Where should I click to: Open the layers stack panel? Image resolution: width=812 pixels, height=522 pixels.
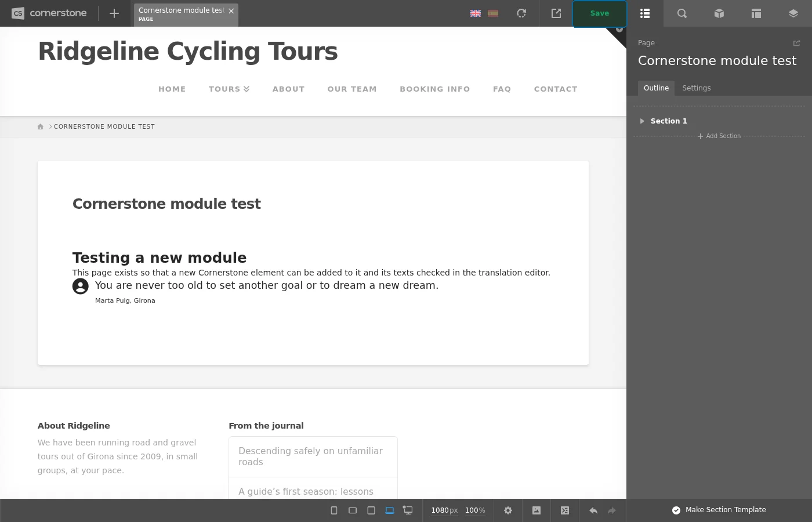793,13
